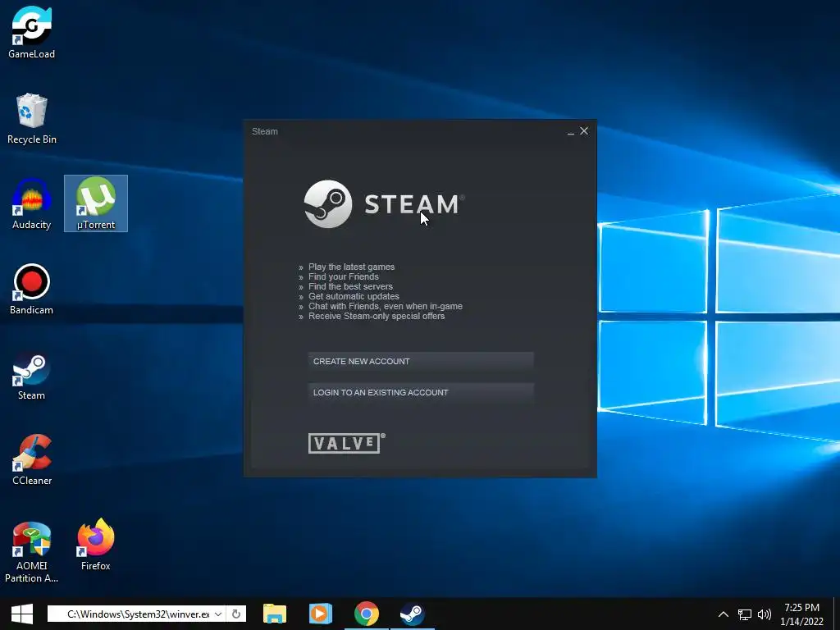Expand the taskbar address bar dropdown arrow
Image resolution: width=840 pixels, height=630 pixels.
[x=218, y=614]
